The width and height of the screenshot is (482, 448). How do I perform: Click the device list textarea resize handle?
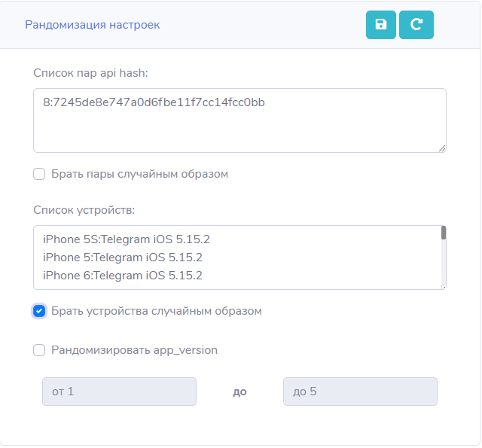tap(442, 286)
